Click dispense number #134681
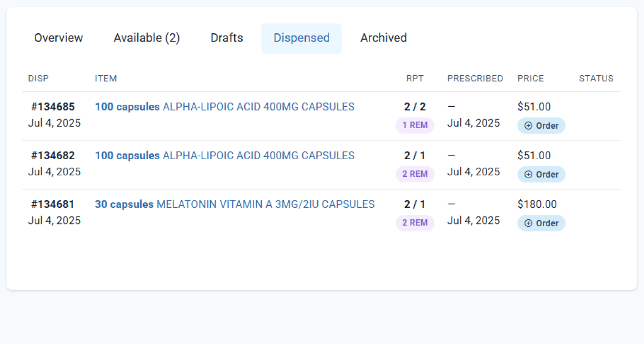 click(x=53, y=204)
